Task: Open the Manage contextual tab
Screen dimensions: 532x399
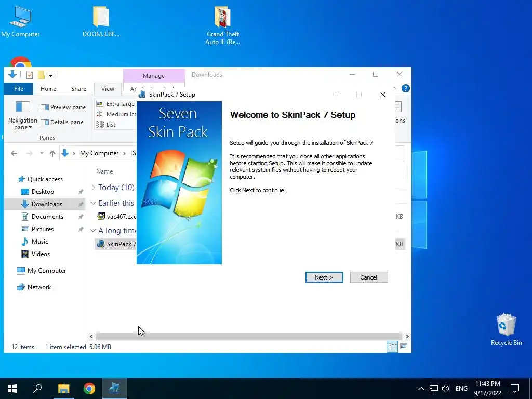Action: tap(154, 76)
